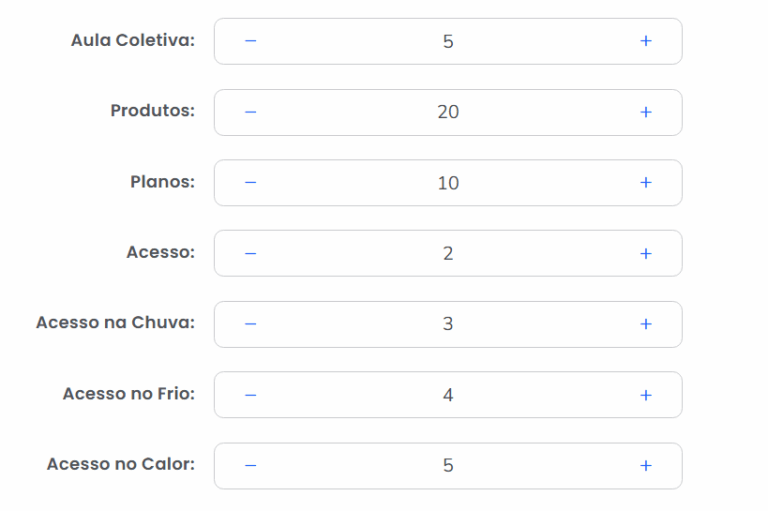768x511 pixels.
Task: Increment the Planos counter
Action: tap(646, 183)
